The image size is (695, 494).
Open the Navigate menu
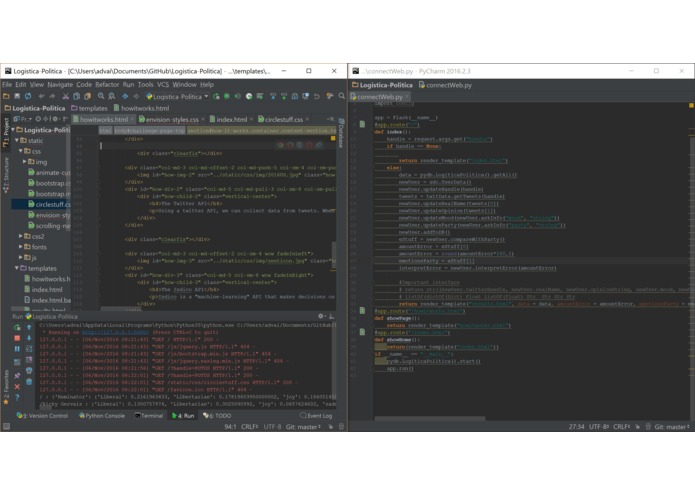(60, 85)
